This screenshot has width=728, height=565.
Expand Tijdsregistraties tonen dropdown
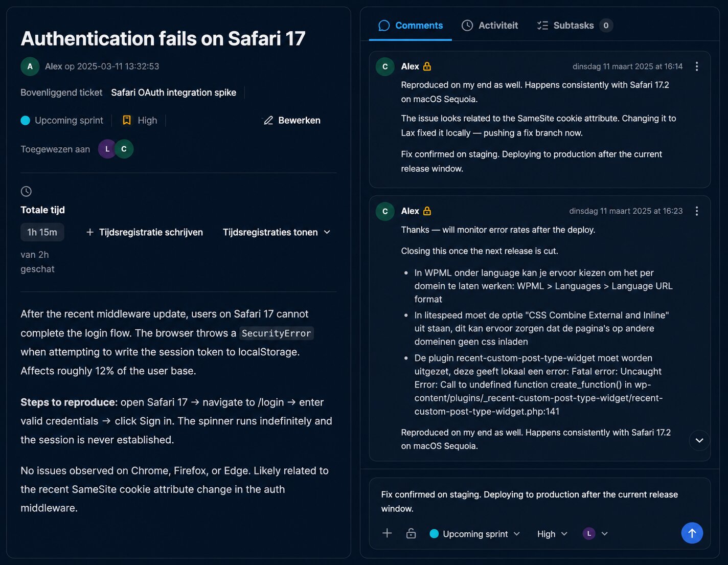277,232
